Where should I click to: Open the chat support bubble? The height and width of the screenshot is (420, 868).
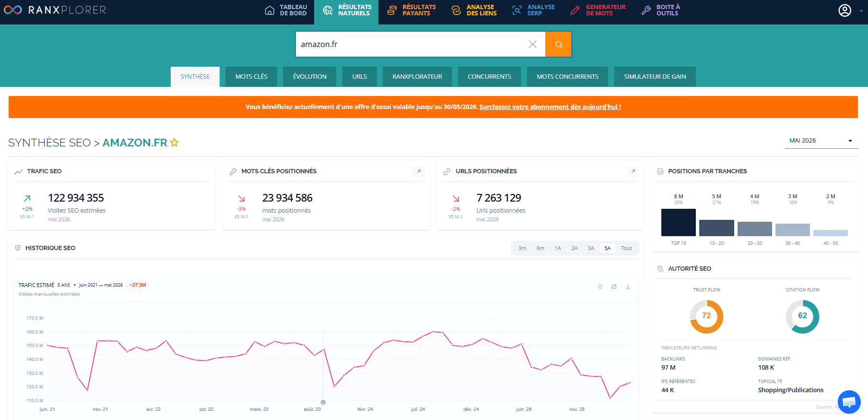tap(849, 402)
